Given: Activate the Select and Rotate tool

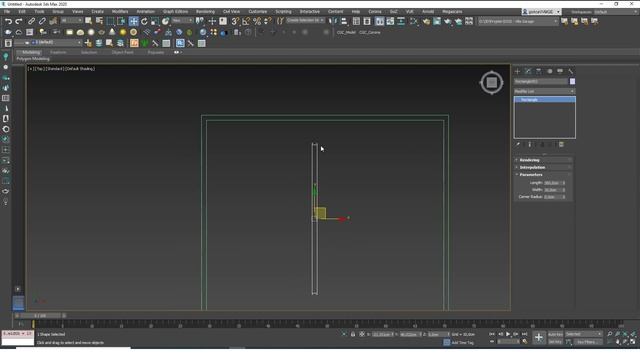Looking at the screenshot, I should pyautogui.click(x=144, y=21).
